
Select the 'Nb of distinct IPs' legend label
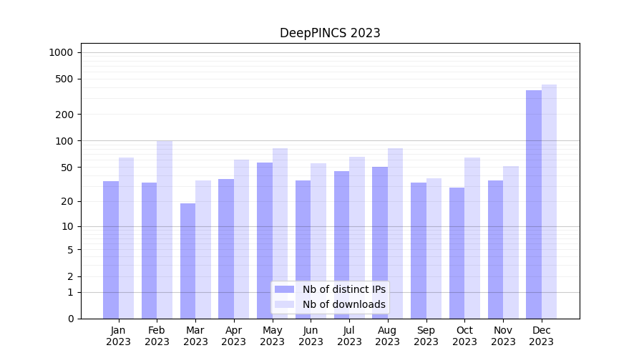pos(343,289)
